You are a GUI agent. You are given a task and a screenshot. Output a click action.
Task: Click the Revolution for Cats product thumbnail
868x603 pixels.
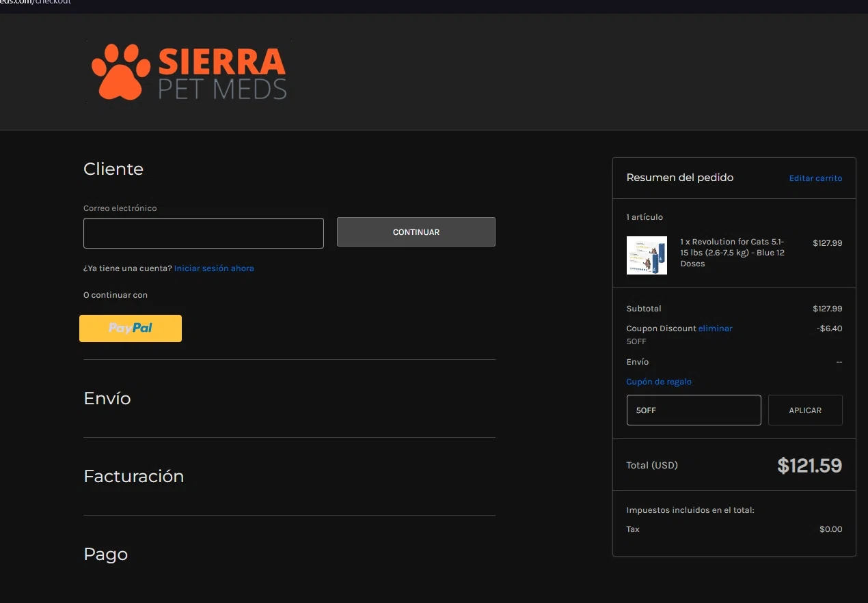click(x=647, y=255)
